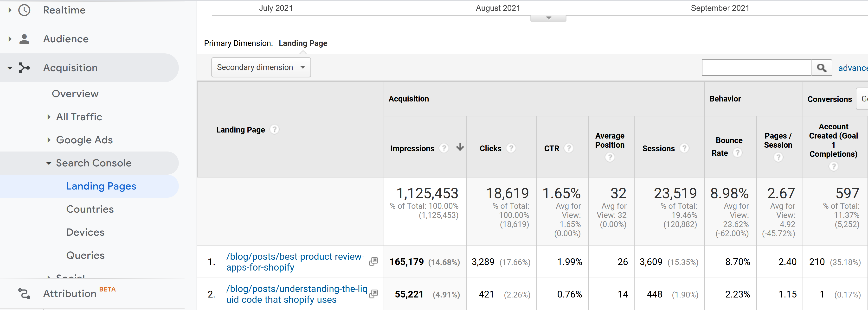Expand the All Traffic submenu arrow

(49, 117)
